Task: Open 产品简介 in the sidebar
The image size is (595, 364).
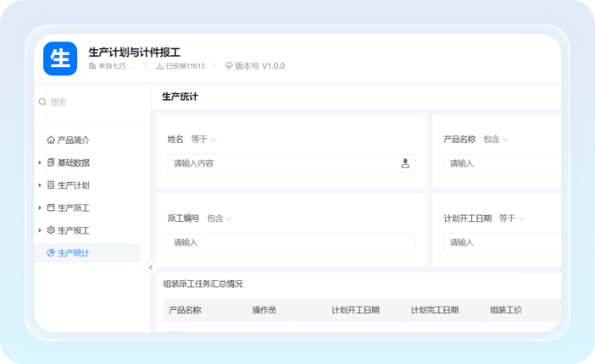Action: click(x=73, y=141)
